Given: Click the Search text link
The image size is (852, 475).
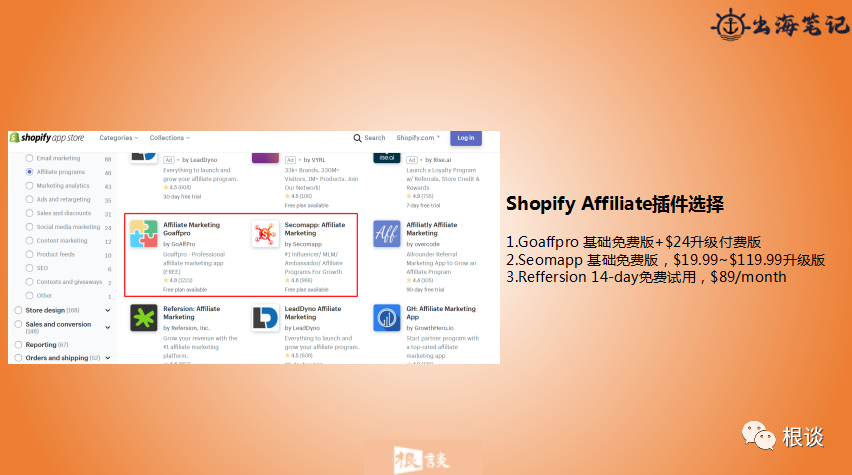Looking at the screenshot, I should click(x=375, y=138).
